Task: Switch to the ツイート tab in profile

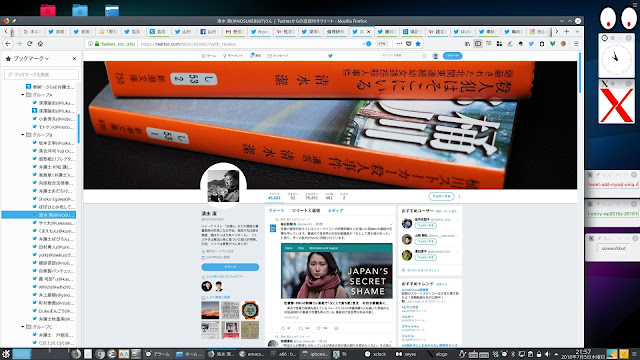Action: pyautogui.click(x=276, y=211)
